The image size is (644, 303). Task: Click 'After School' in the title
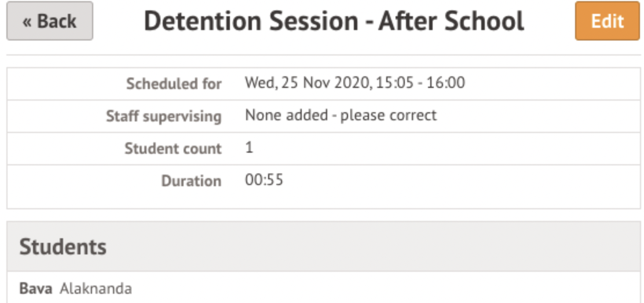[x=451, y=21]
